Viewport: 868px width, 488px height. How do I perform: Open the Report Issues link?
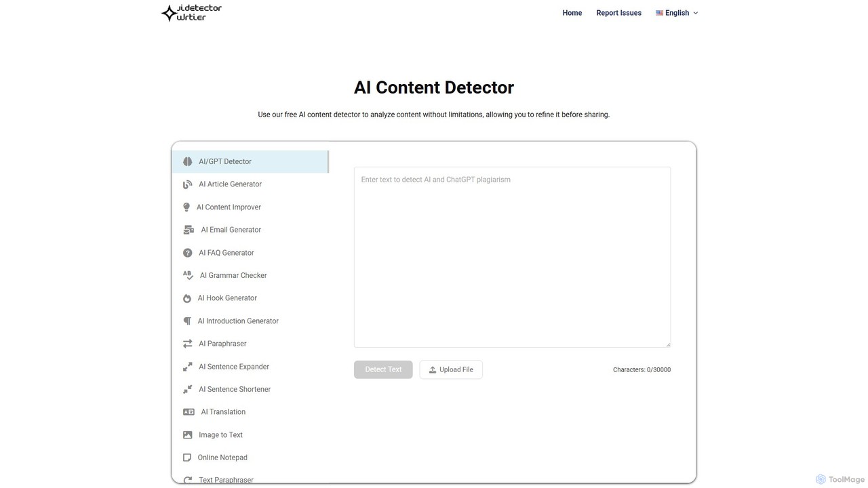619,13
